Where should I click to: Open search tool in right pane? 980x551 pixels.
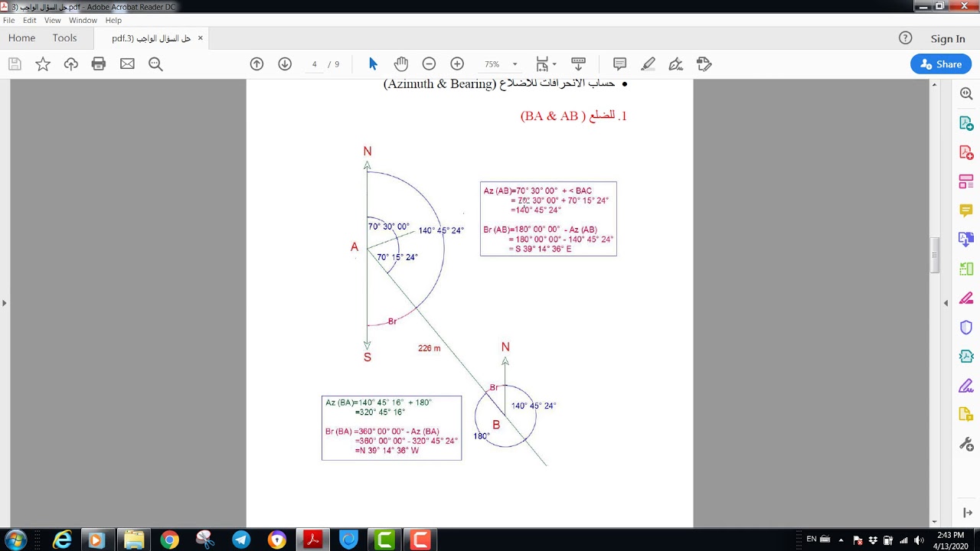[x=965, y=93]
